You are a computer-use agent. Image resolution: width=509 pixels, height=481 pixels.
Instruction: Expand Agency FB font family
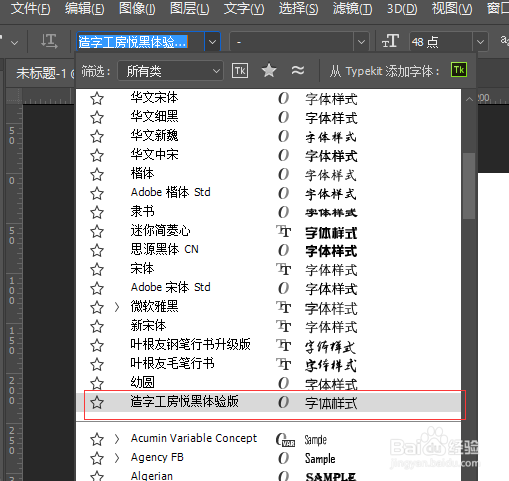[117, 458]
